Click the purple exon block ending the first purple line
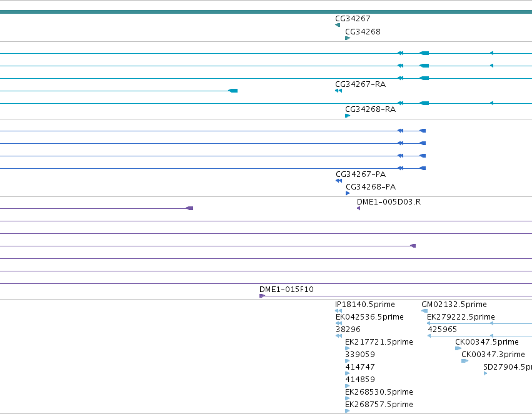Screen dimensions: 532x414 pyautogui.click(x=189, y=208)
